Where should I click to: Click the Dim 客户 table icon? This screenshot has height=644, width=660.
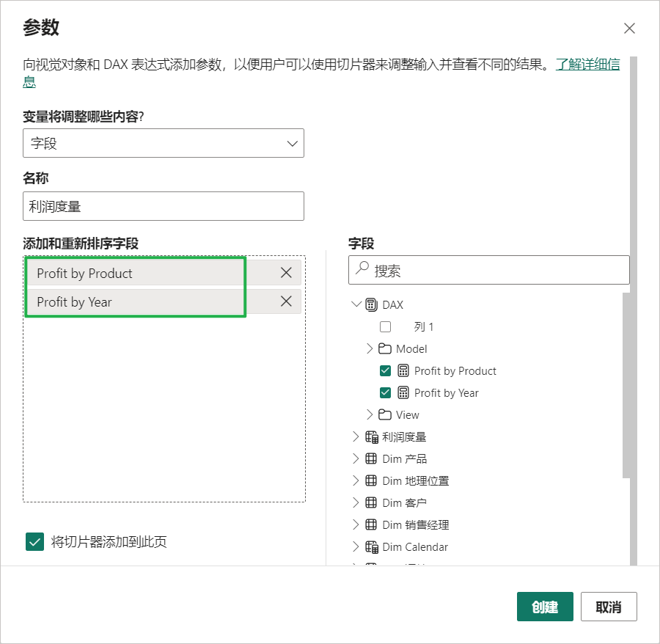coord(371,502)
